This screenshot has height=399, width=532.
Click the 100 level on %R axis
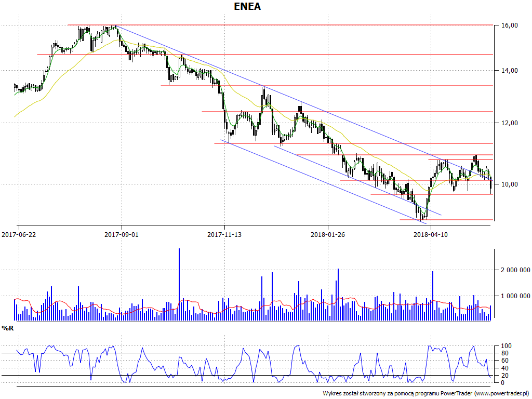pos(506,346)
